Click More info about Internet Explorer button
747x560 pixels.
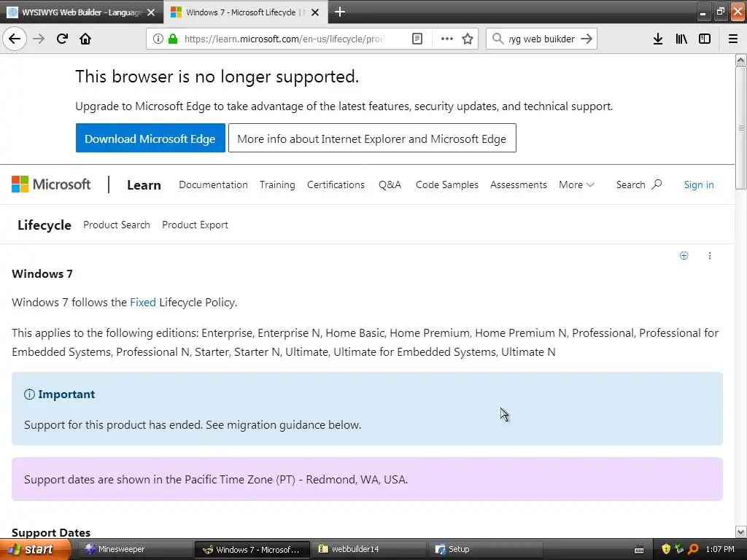click(x=371, y=138)
